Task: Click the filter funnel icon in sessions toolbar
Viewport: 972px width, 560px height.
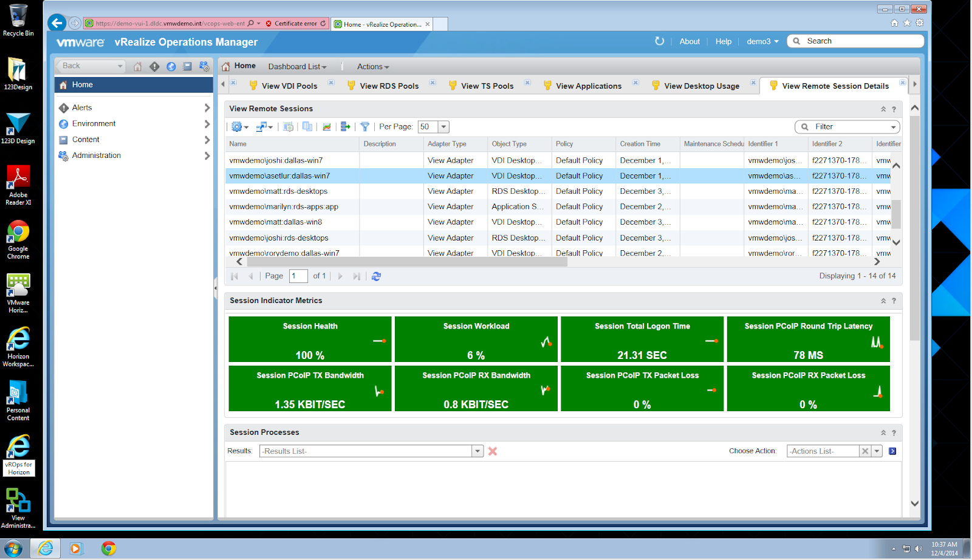Action: click(364, 127)
